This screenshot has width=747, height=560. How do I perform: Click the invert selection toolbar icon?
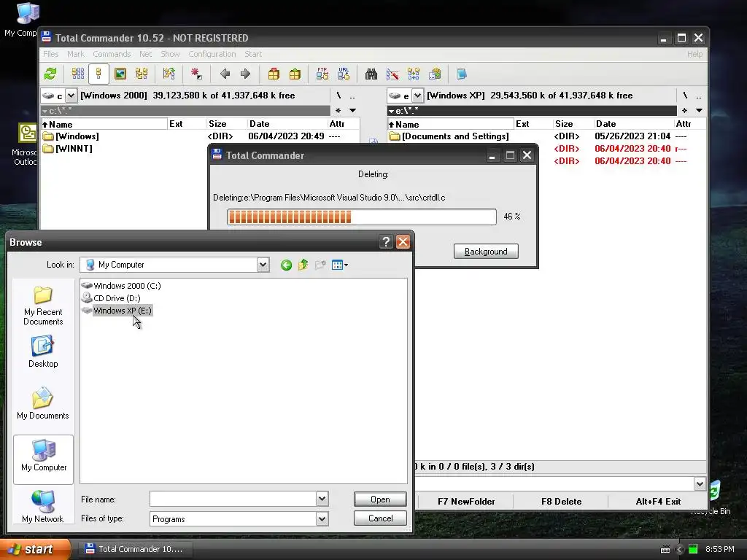click(196, 74)
